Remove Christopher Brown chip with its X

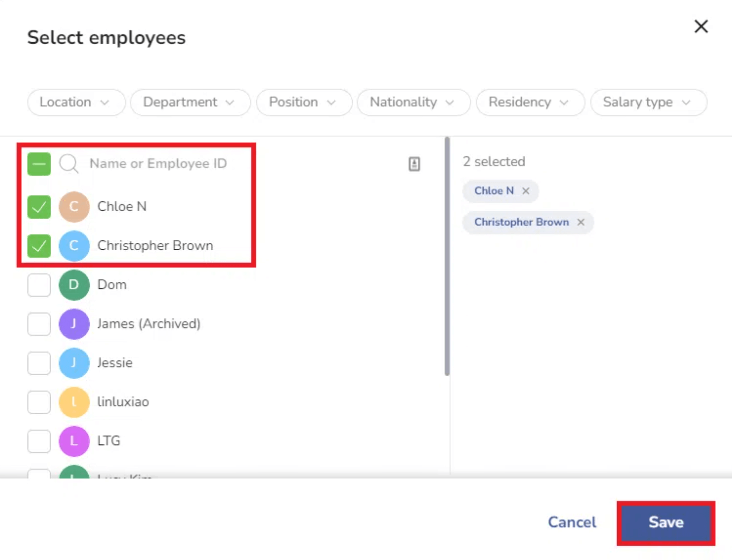pos(581,222)
